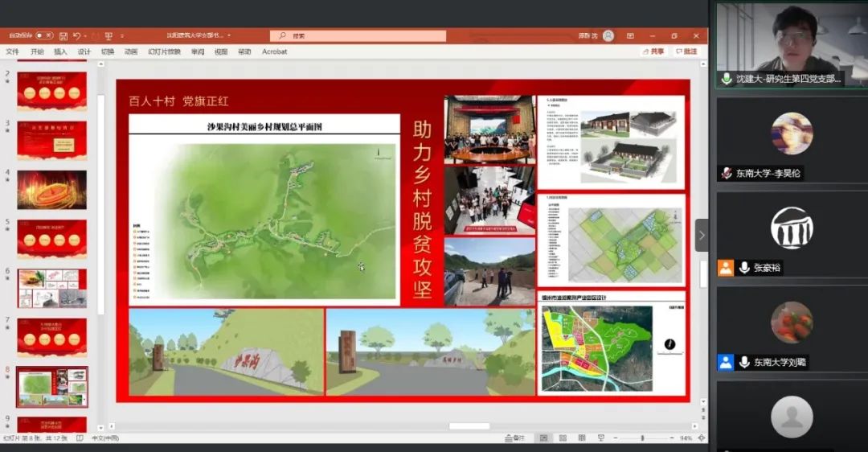Switch to Slide Sorter view

coord(562,438)
